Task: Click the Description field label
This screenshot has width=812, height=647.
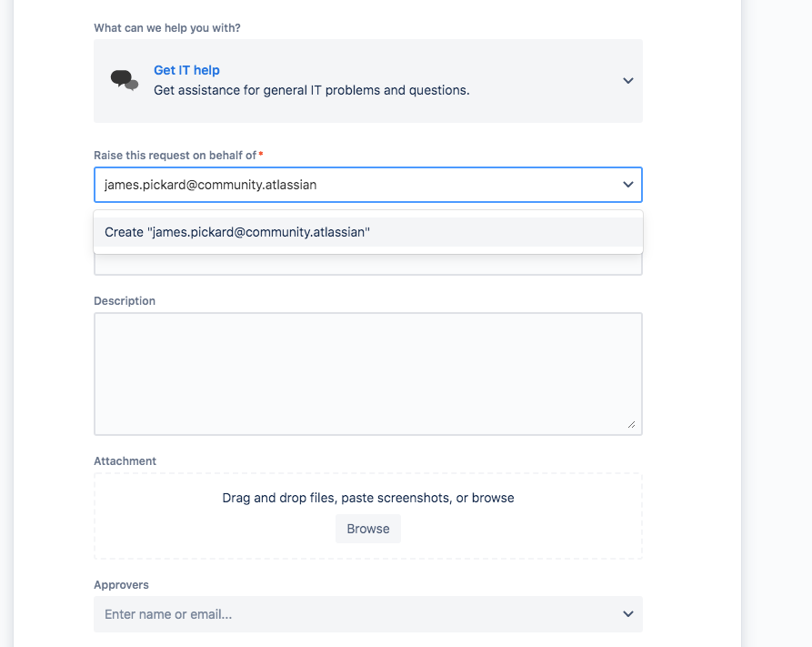Action: click(x=125, y=300)
